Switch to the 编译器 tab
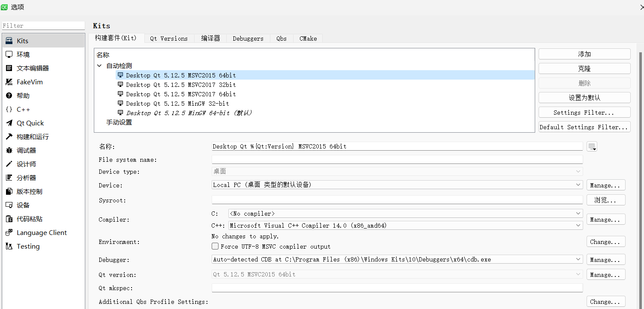This screenshot has height=309, width=644. [x=210, y=39]
